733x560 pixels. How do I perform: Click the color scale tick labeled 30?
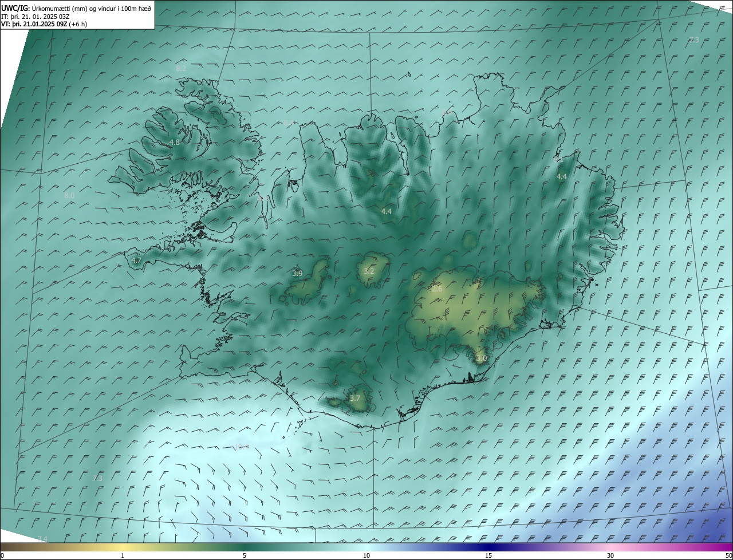(610, 555)
